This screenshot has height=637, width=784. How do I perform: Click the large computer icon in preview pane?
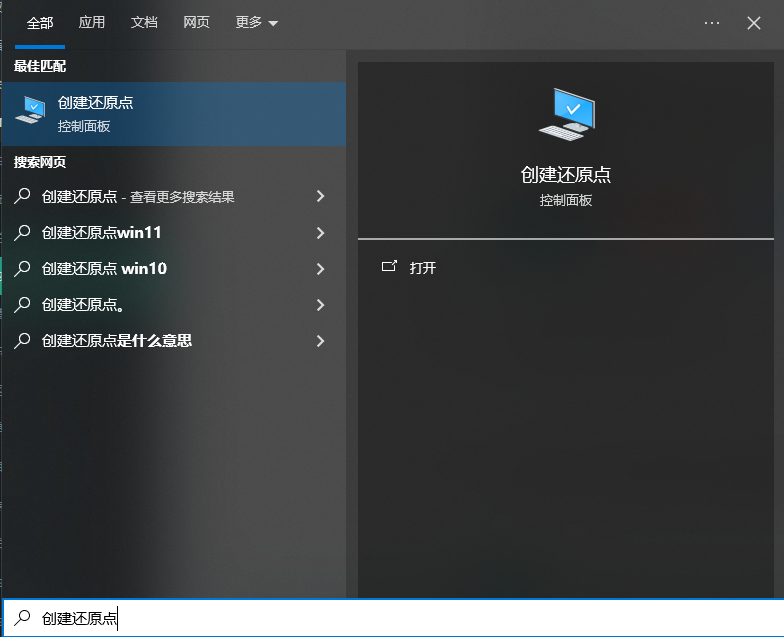click(x=567, y=114)
